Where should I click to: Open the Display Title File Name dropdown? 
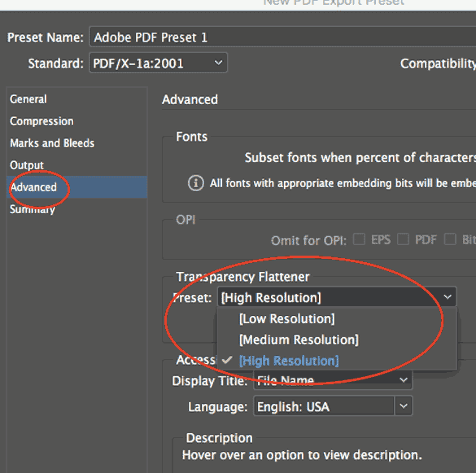pos(333,379)
